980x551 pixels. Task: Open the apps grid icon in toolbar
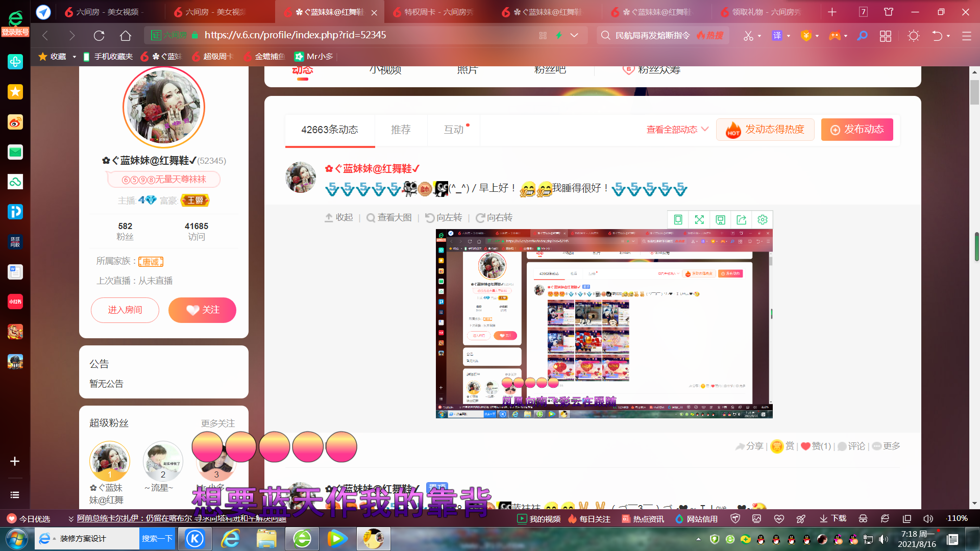[886, 36]
